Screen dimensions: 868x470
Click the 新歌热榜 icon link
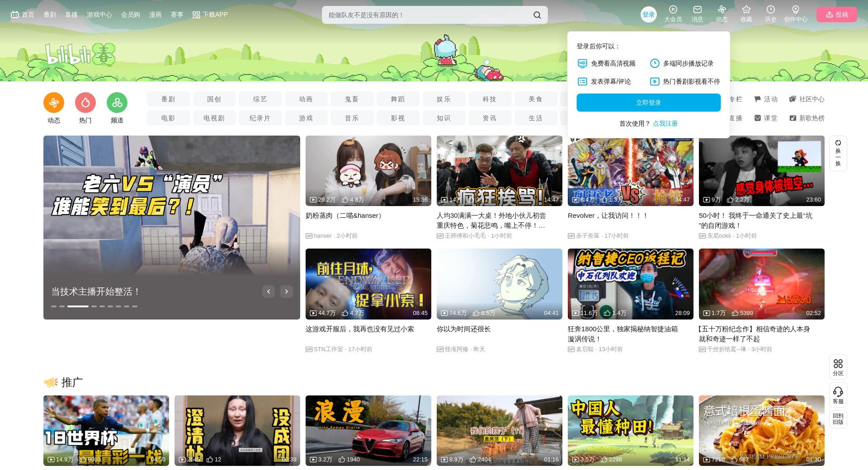coord(807,118)
